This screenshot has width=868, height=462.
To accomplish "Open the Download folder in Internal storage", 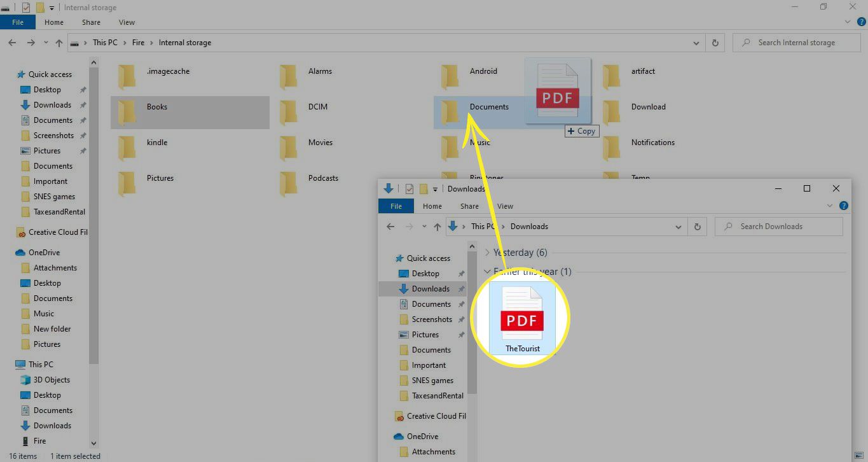I will [635, 113].
